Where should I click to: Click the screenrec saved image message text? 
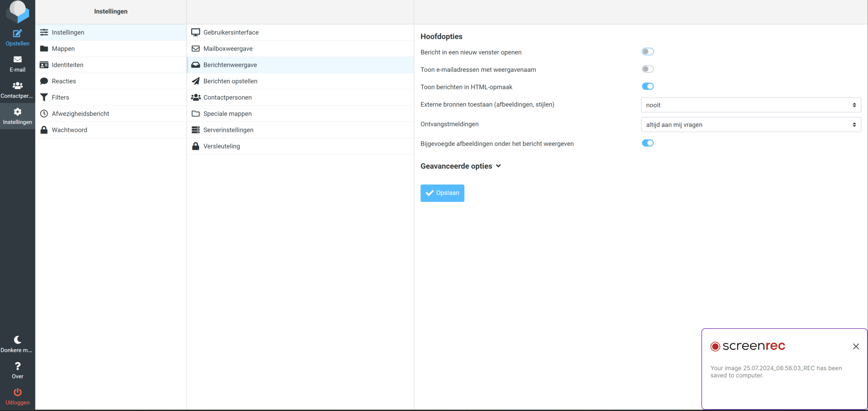point(776,372)
